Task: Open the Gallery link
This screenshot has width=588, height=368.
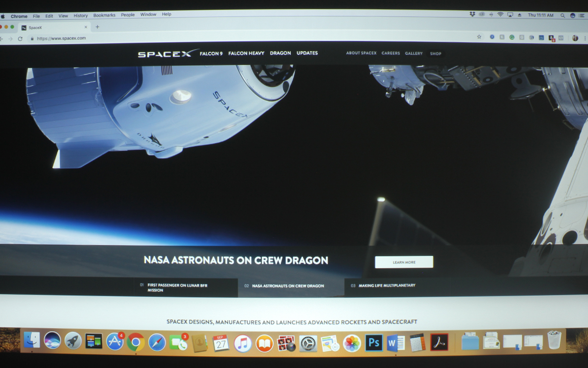Action: (413, 53)
